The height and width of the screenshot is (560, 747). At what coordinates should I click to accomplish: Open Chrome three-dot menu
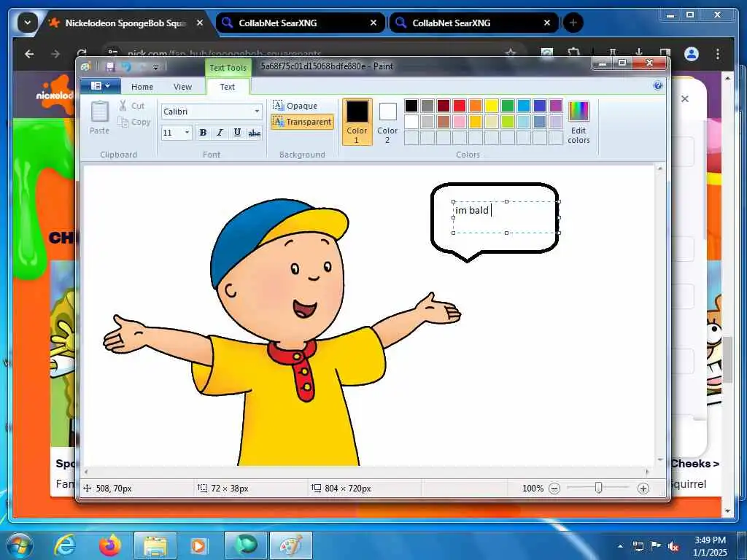tap(718, 54)
